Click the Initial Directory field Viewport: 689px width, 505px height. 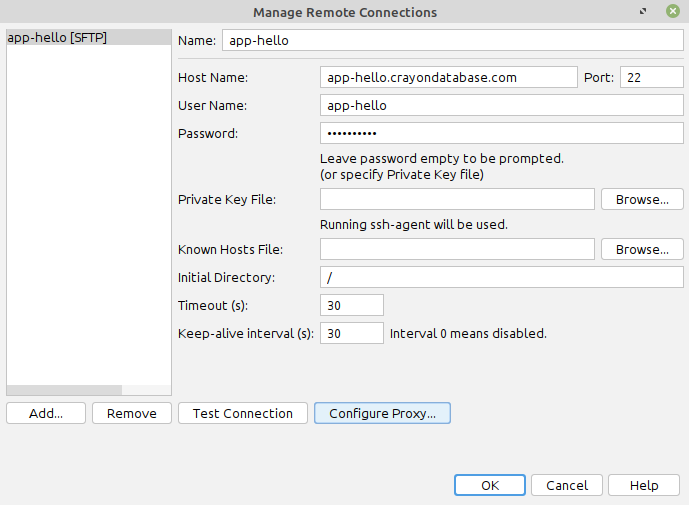pyautogui.click(x=502, y=277)
